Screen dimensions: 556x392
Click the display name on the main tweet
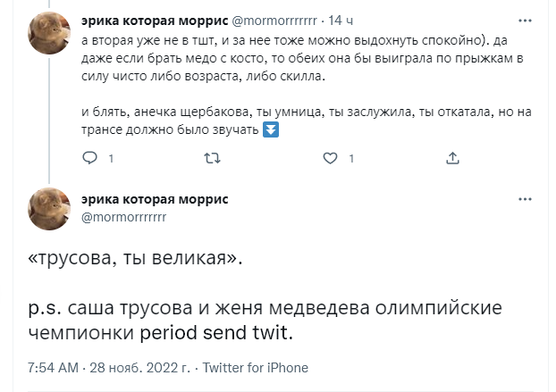click(x=154, y=200)
